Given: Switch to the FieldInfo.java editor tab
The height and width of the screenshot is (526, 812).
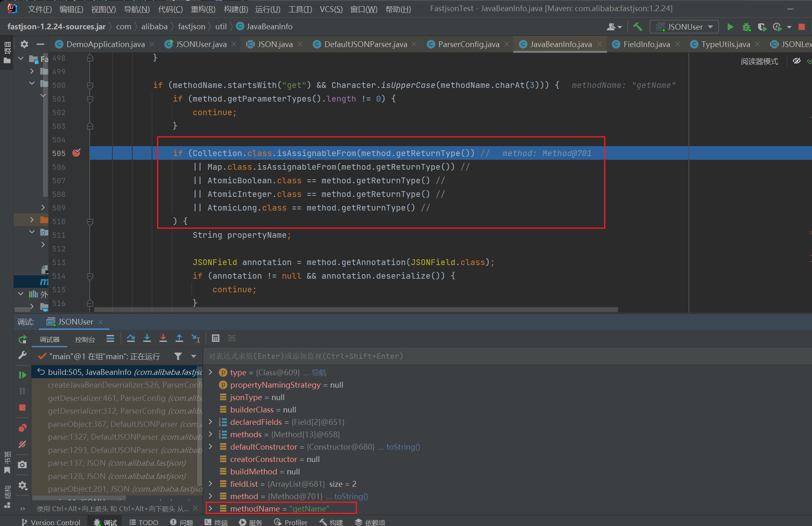Looking at the screenshot, I should coord(646,44).
